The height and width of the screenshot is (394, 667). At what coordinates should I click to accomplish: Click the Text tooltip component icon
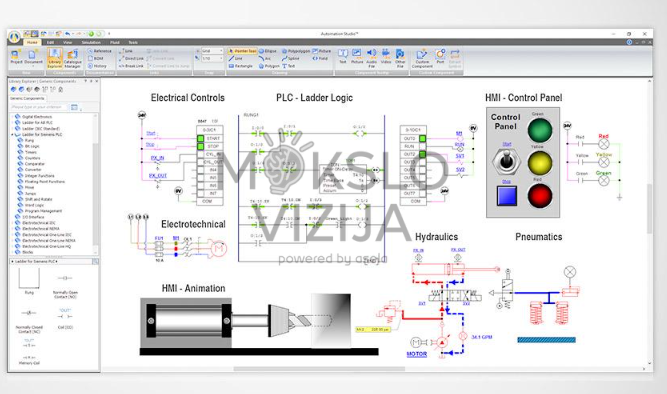(x=342, y=56)
